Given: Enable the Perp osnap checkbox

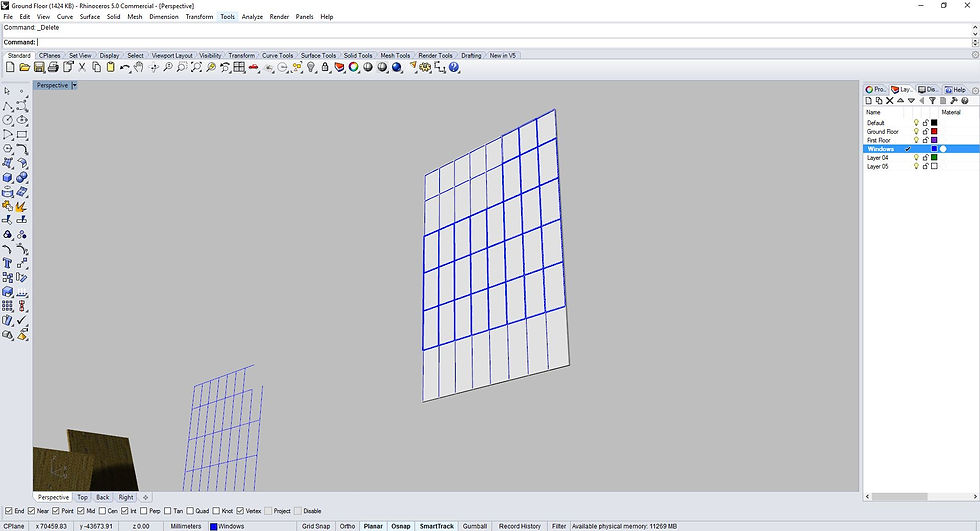Looking at the screenshot, I should tap(144, 511).
